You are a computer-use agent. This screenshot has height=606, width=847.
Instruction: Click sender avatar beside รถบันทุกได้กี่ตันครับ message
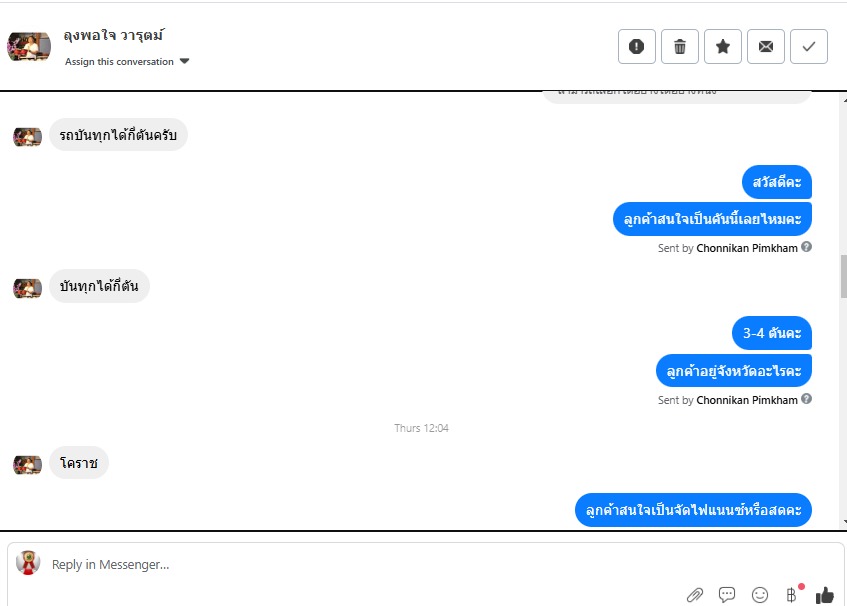point(28,137)
